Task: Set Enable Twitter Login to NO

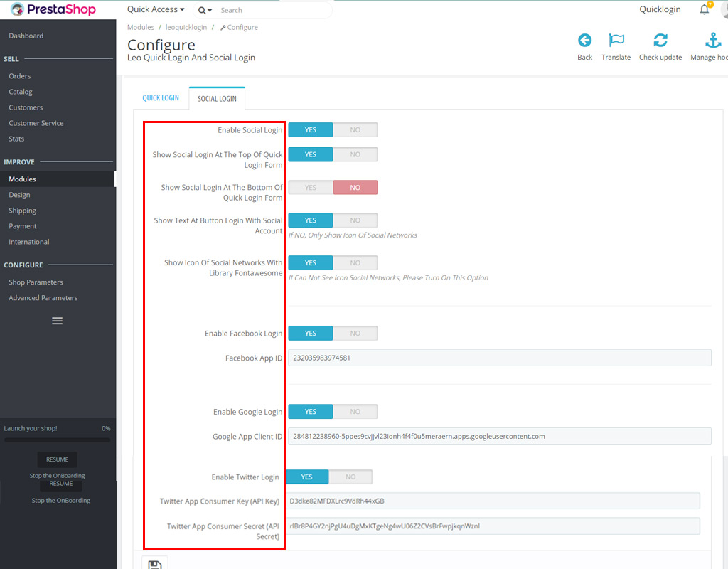Action: [350, 477]
